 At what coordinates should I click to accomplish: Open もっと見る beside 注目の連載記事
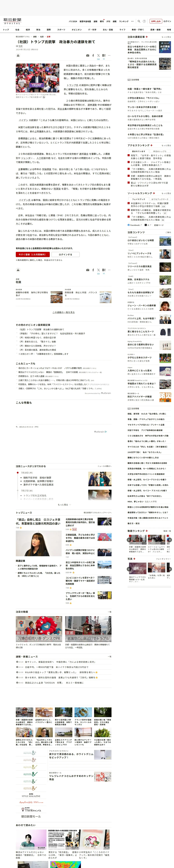(x=166, y=37)
